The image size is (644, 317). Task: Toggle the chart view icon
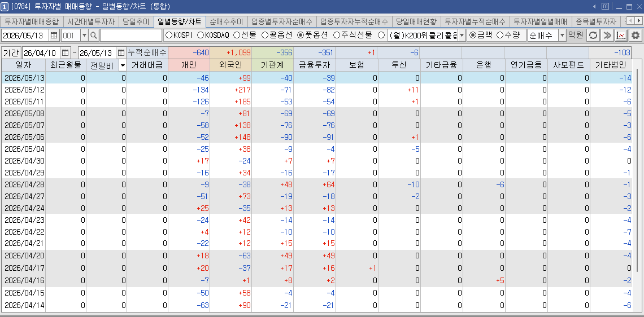coord(621,36)
